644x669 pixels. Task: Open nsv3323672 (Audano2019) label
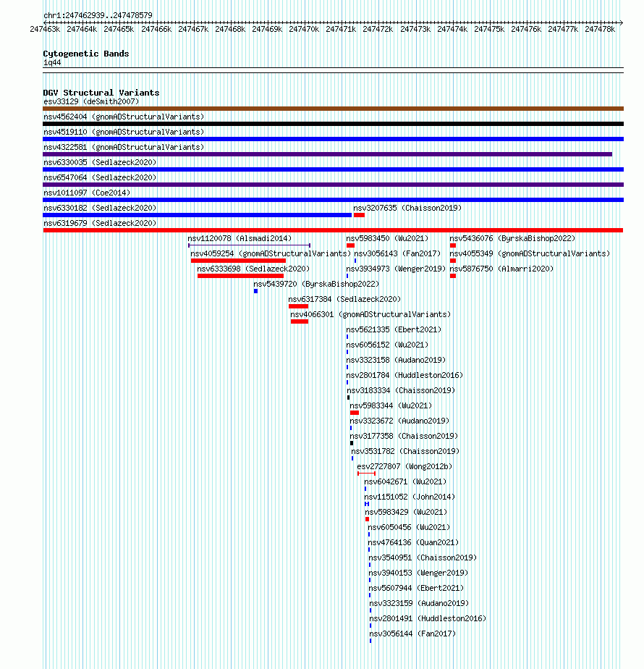point(399,421)
